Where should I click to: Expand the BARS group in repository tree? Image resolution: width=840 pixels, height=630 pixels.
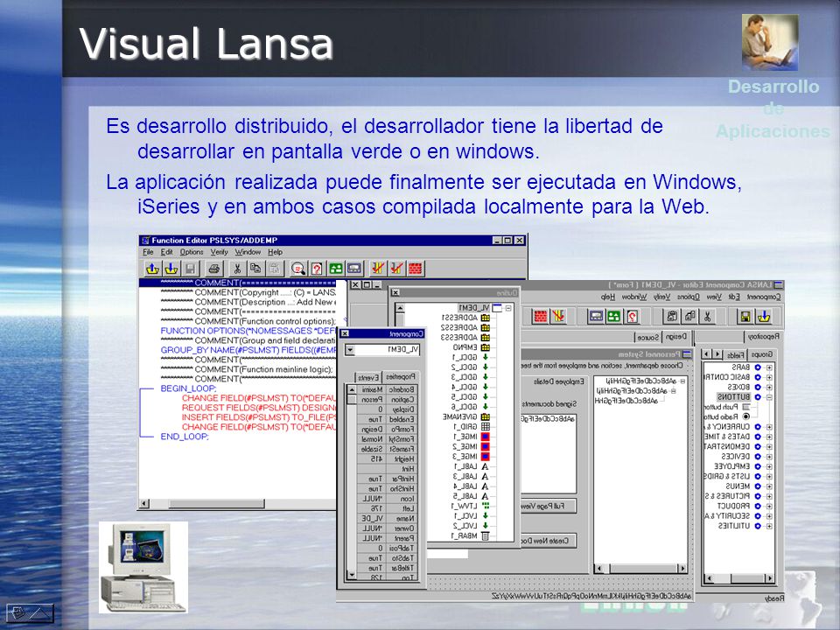coord(769,367)
